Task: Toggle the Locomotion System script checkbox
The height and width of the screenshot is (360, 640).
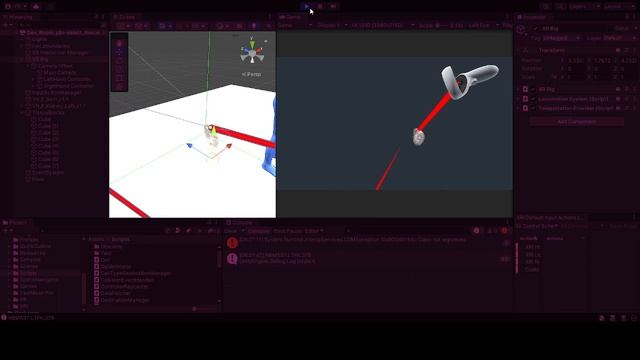Action: (x=533, y=99)
